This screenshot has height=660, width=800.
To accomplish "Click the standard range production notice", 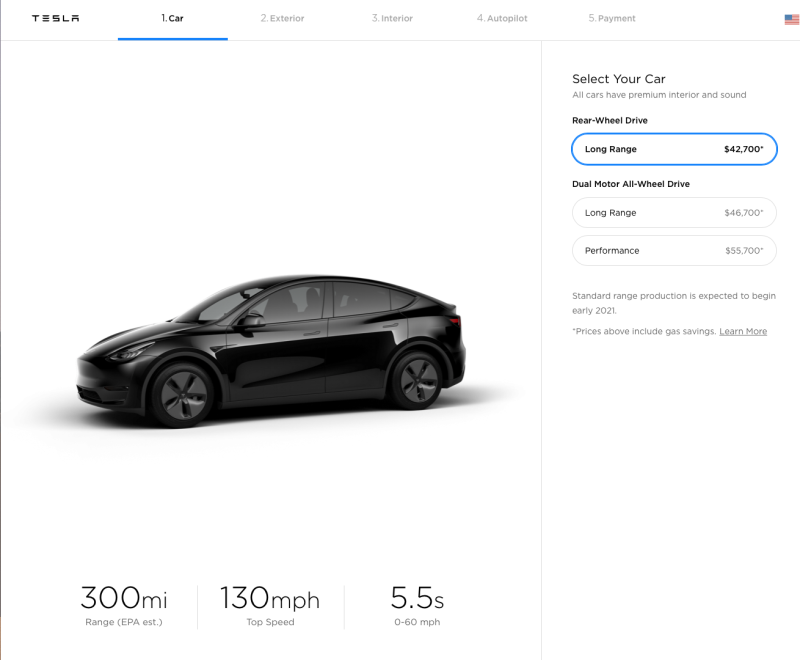I will coord(672,303).
